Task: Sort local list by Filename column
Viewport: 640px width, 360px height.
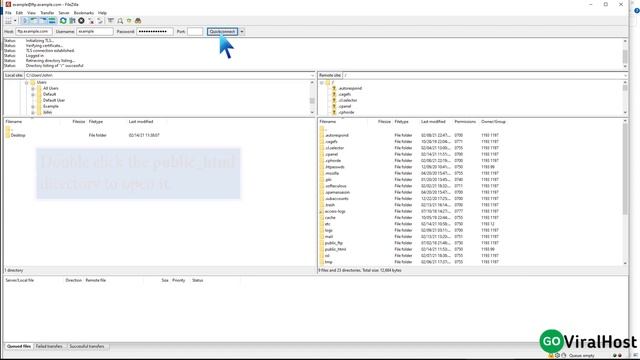Action: click(13, 122)
